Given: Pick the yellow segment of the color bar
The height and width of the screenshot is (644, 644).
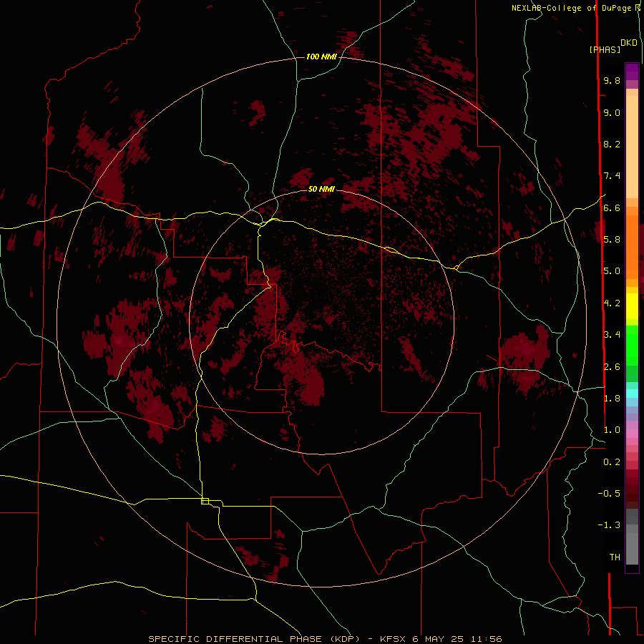Looking at the screenshot, I should point(632,306).
